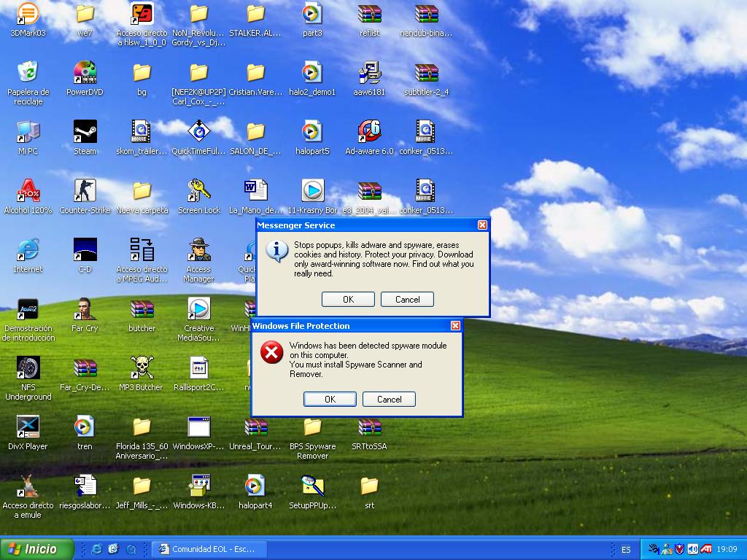Open the QuickTimeFul installer icon

[x=199, y=131]
